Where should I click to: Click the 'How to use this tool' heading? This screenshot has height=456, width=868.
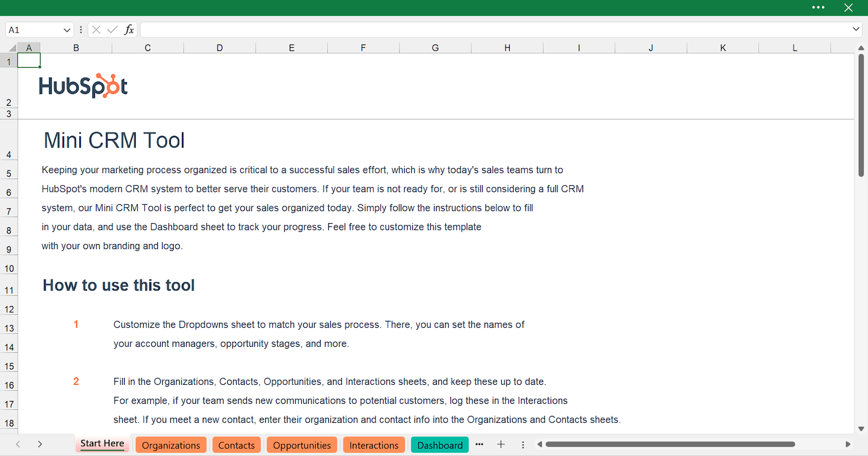(x=119, y=286)
